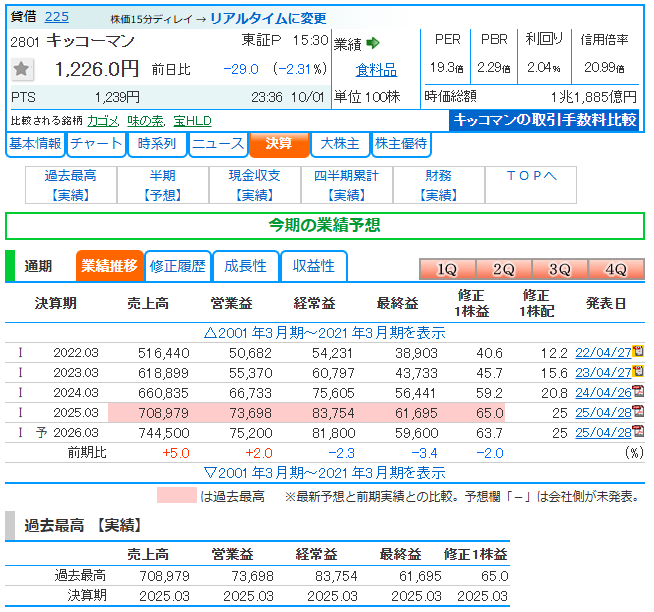Image resolution: width=654 pixels, height=612 pixels.
Task: Open compared stock カゴメ link
Action: [x=102, y=120]
